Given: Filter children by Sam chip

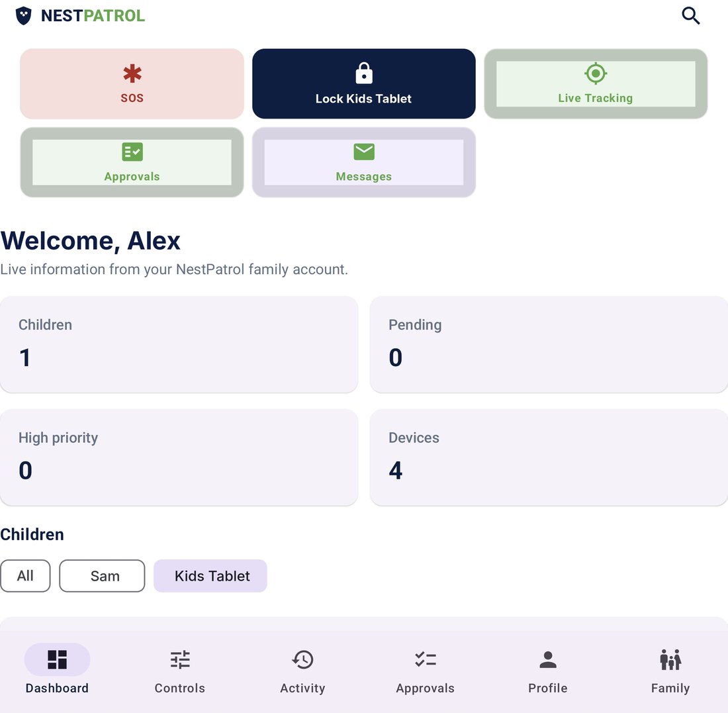Looking at the screenshot, I should click(102, 575).
